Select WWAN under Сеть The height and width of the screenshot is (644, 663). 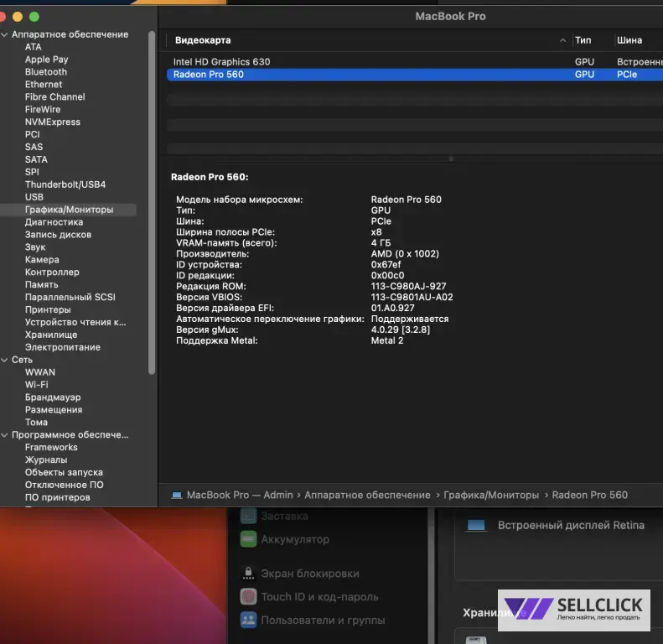coord(40,372)
